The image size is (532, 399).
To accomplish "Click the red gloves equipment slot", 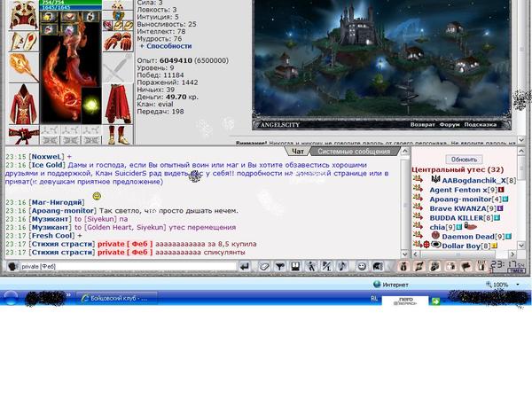I will pyautogui.click(x=118, y=42).
